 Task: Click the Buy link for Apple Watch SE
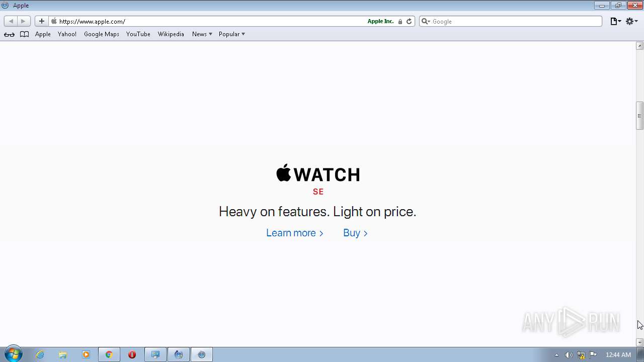point(355,233)
